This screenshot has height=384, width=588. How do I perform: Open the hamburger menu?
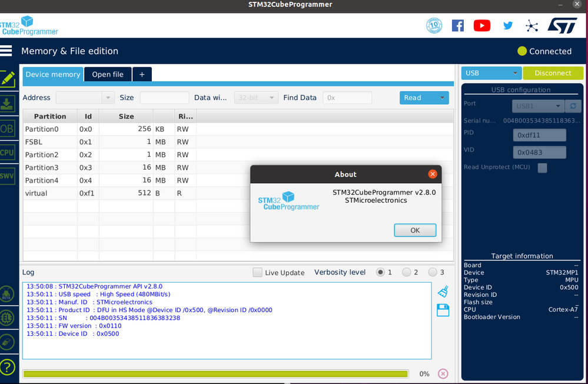coord(6,51)
